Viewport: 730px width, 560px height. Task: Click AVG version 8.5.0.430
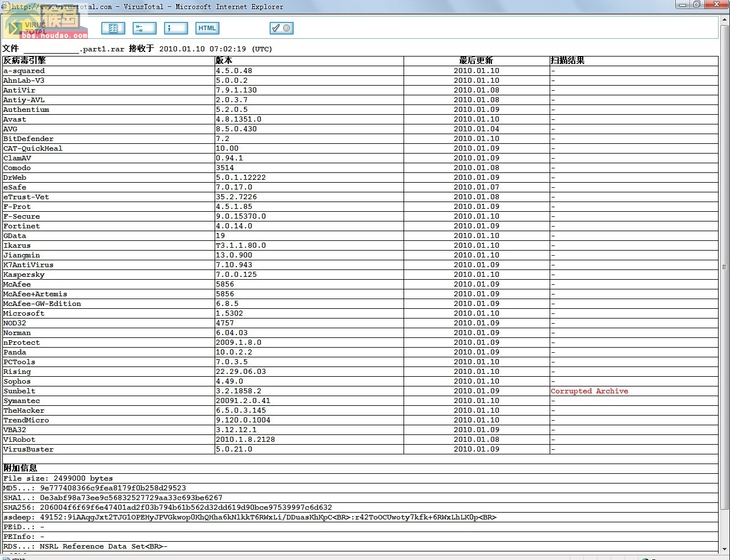(x=236, y=129)
